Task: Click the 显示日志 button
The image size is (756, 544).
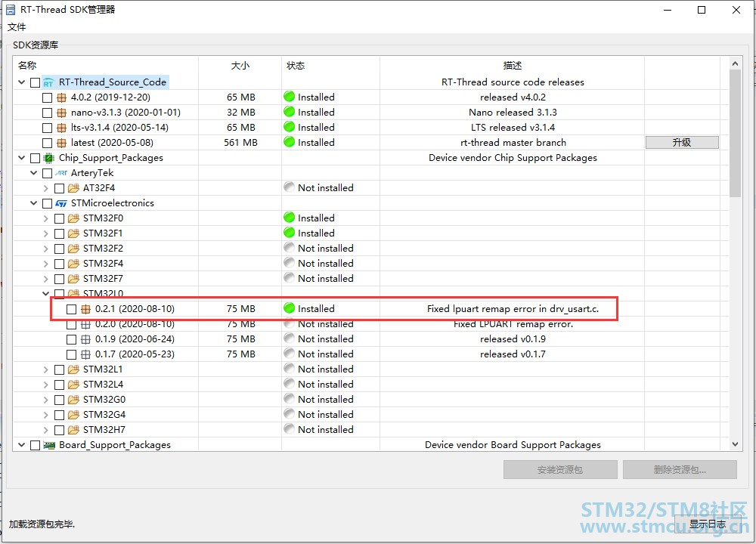Action: click(x=708, y=524)
